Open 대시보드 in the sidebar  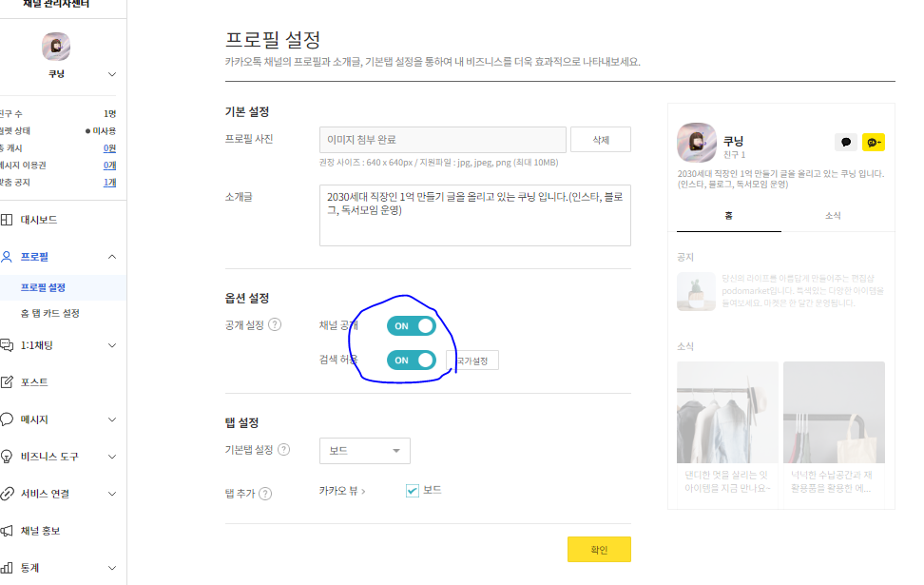coord(39,220)
